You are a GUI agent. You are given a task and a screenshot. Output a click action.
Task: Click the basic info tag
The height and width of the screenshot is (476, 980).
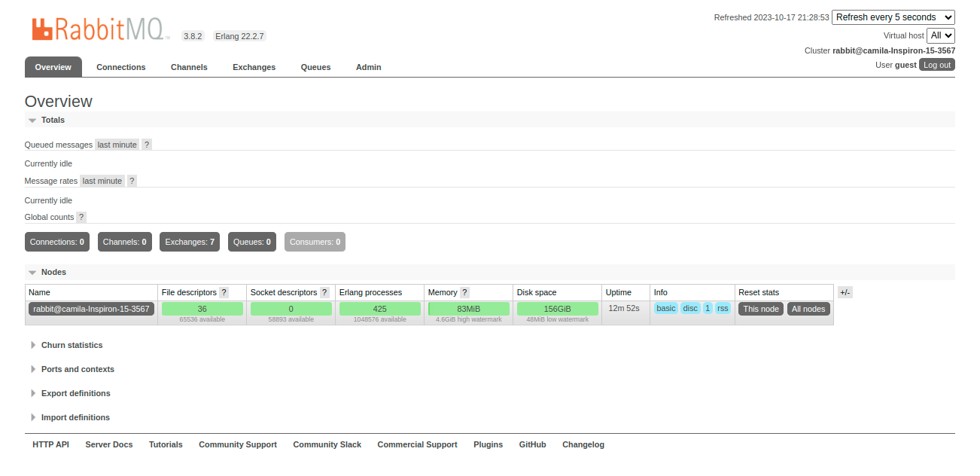pyautogui.click(x=666, y=308)
